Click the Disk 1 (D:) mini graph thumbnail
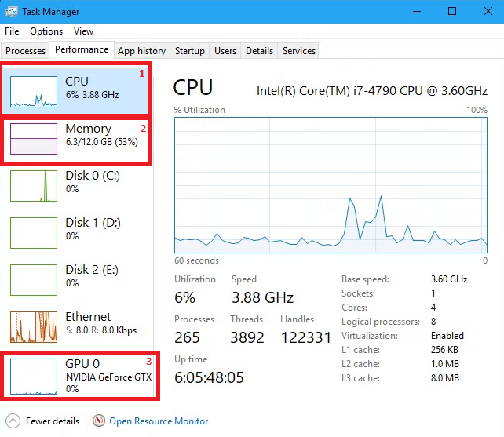Screen dimensions: 504x437 point(34,233)
